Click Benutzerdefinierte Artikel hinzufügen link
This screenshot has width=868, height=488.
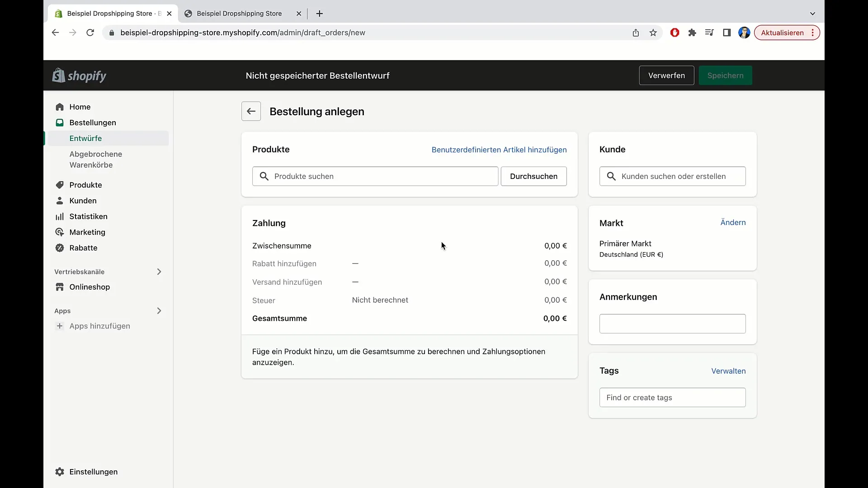pos(499,150)
